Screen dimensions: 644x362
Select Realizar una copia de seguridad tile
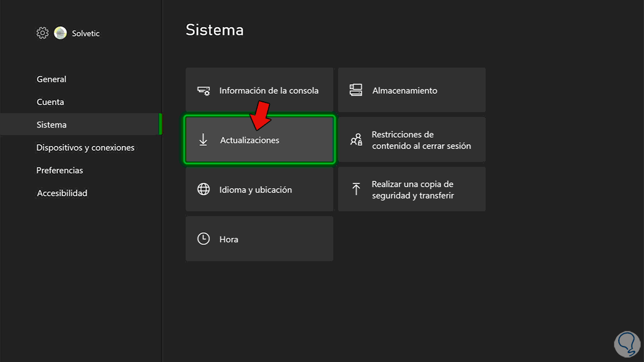412,190
